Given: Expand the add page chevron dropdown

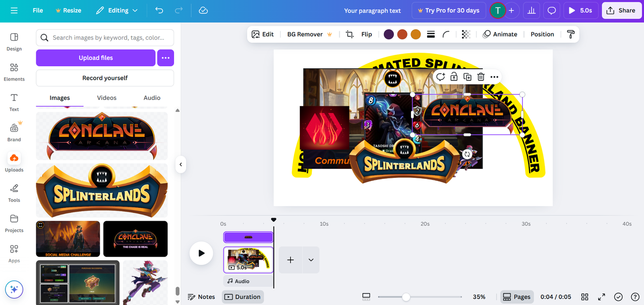Looking at the screenshot, I should [311, 260].
